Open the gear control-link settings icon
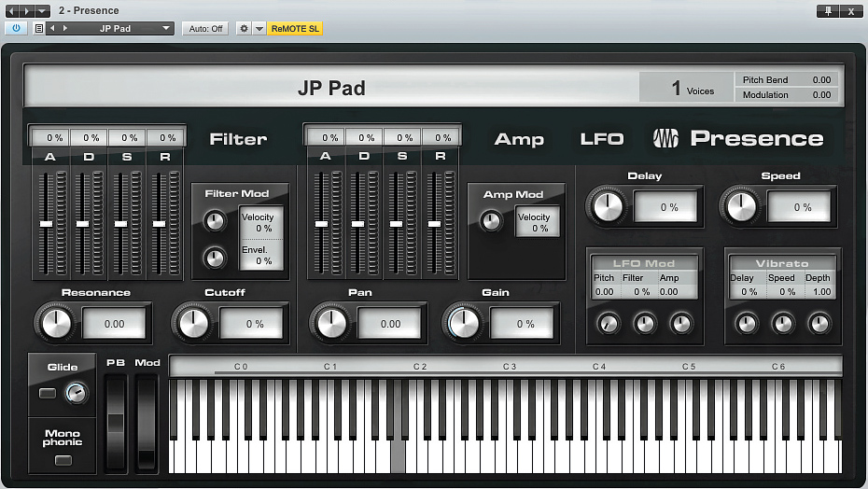868x489 pixels. [244, 28]
